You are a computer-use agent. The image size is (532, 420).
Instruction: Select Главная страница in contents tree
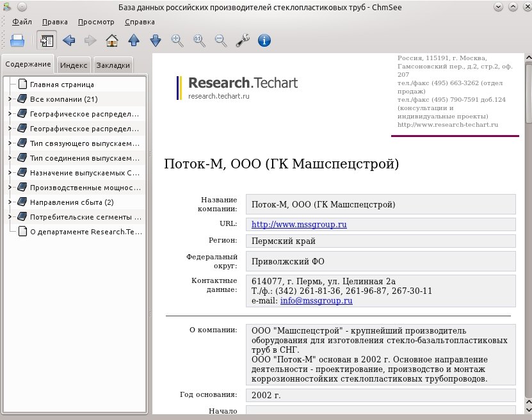click(61, 85)
